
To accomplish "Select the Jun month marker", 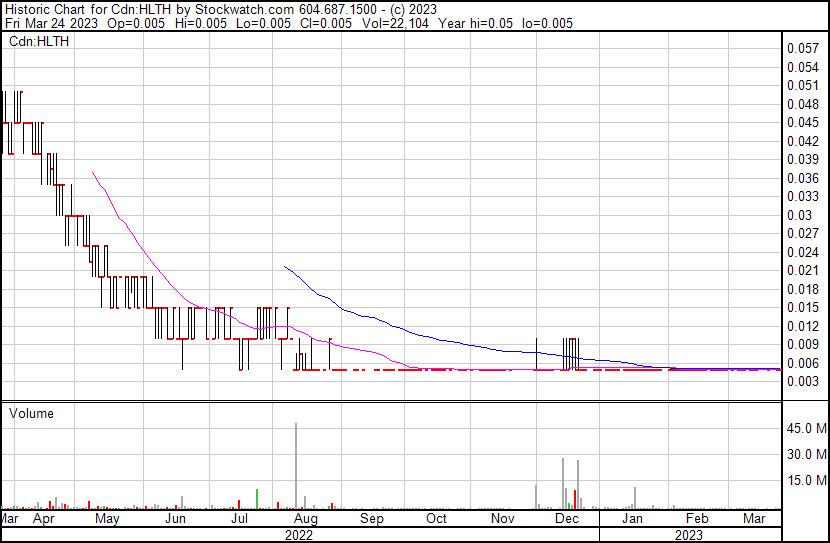I will (175, 519).
